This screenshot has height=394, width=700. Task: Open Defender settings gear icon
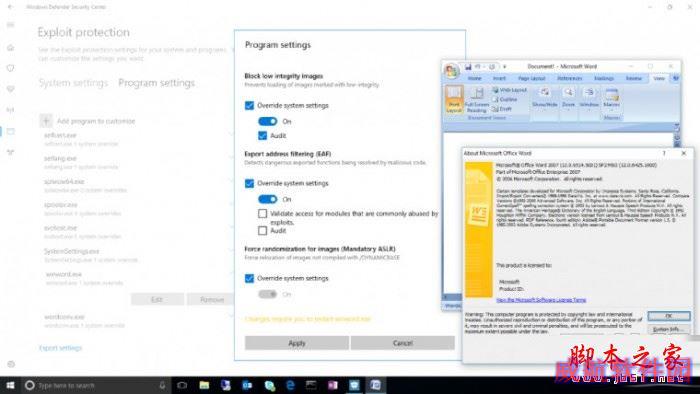point(11,364)
